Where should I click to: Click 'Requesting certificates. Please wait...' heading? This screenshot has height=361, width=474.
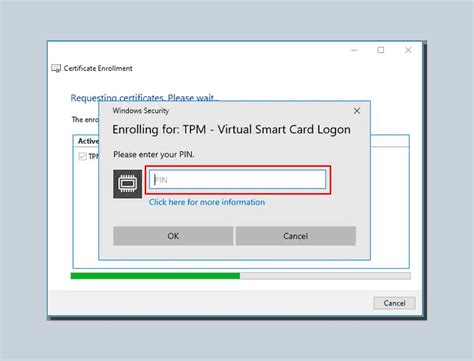(x=144, y=98)
